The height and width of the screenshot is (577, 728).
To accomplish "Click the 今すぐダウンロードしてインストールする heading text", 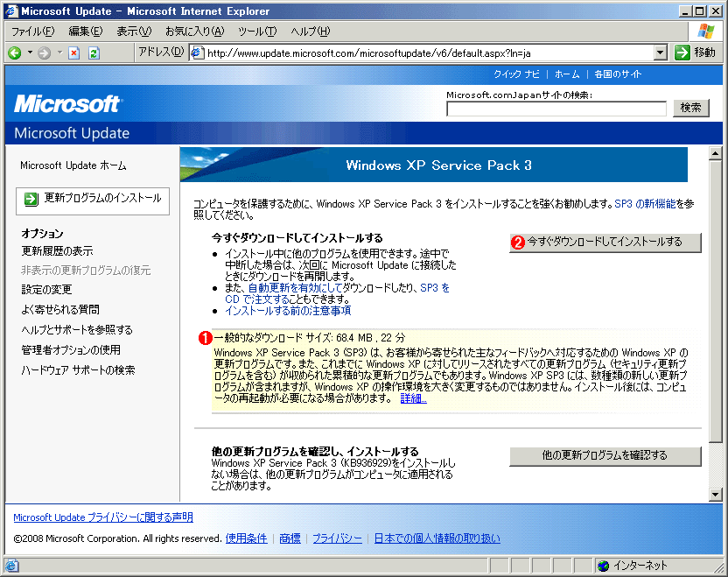I will tap(297, 238).
